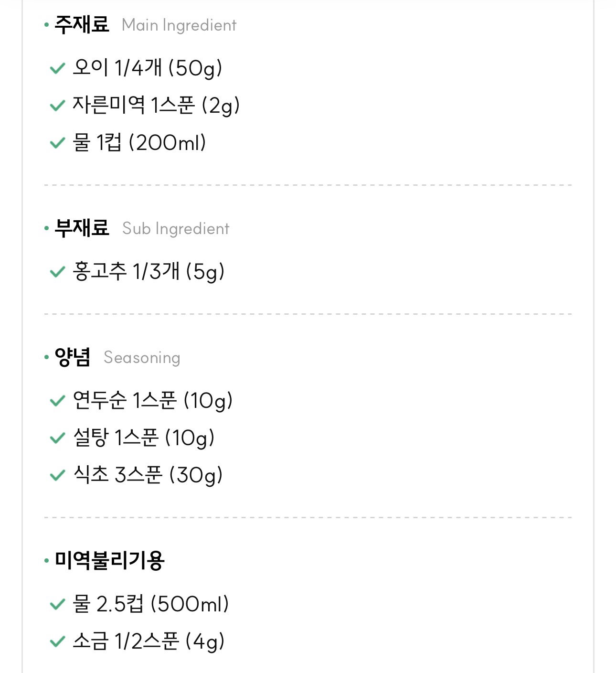
Task: Click the checkmark icon for 연두순 1스푼
Action: (x=57, y=401)
